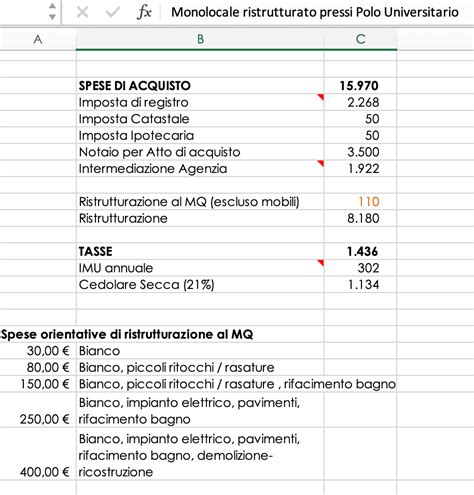The width and height of the screenshot is (474, 495).
Task: Select the 15.970 total cell
Action: coord(360,86)
